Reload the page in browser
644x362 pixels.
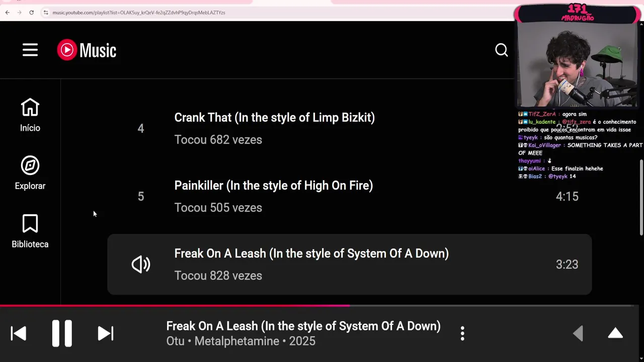(31, 13)
